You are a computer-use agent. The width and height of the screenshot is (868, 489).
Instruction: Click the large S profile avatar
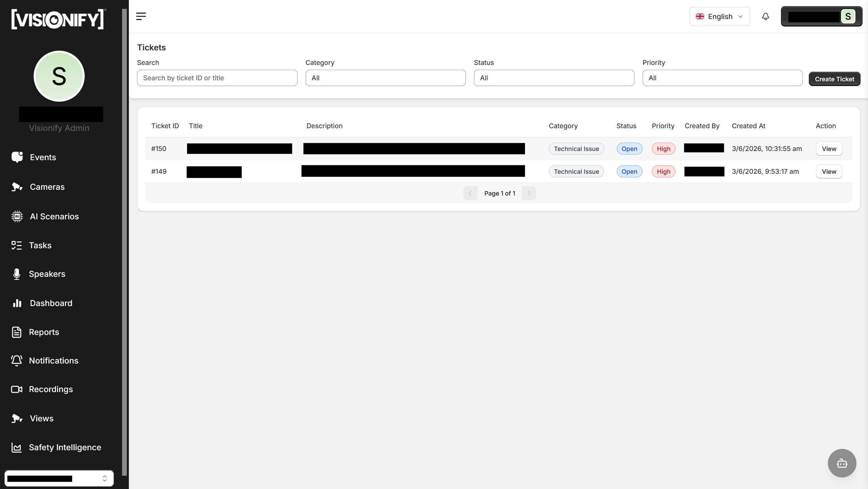pyautogui.click(x=59, y=76)
